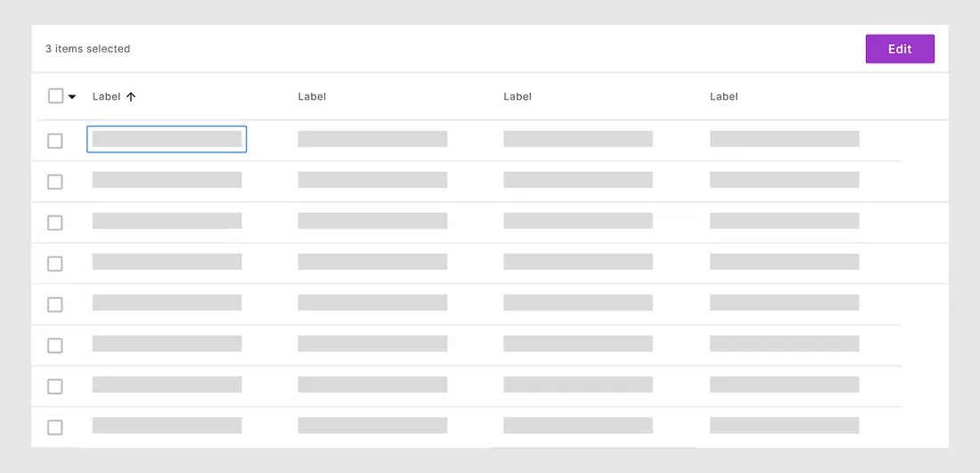The height and width of the screenshot is (473, 980).
Task: Check the seventh row's checkbox
Action: (55, 387)
